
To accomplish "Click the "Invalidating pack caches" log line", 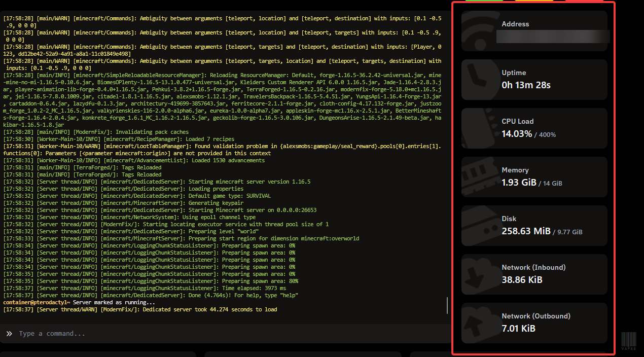I will pyautogui.click(x=96, y=132).
